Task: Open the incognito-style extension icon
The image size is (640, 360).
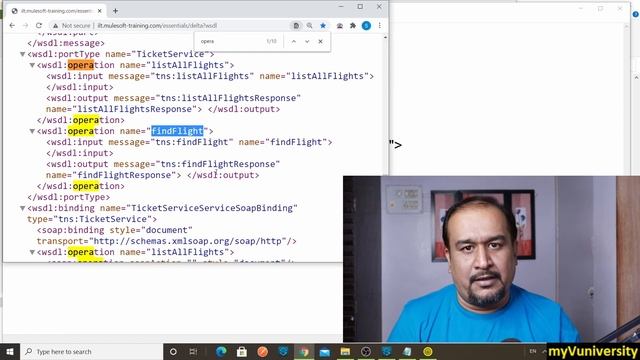Action: [340, 25]
